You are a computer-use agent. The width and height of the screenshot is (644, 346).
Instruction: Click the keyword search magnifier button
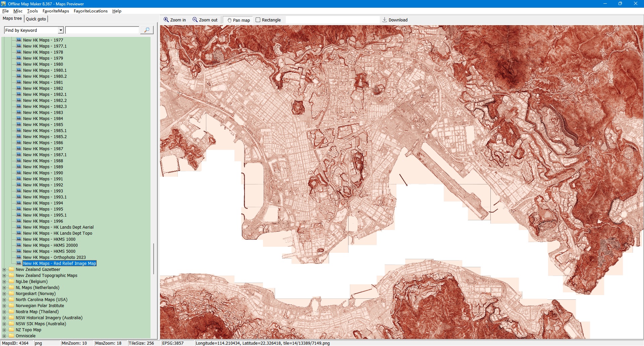tap(147, 30)
